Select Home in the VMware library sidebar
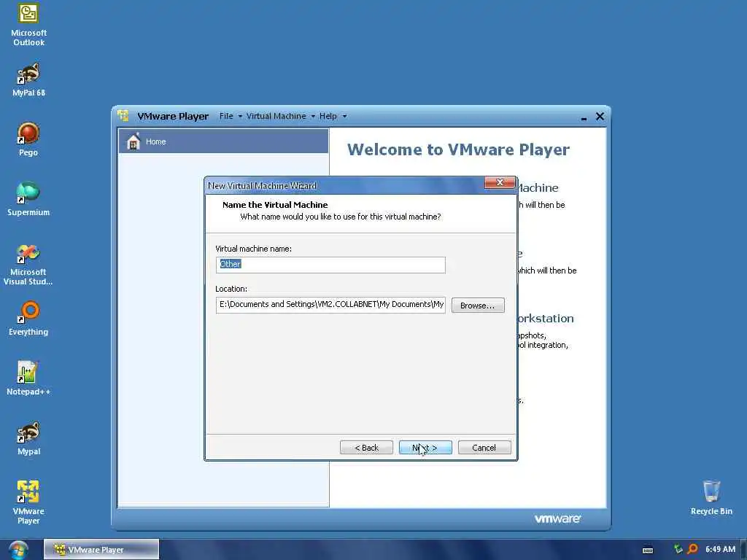This screenshot has width=747, height=560. click(x=223, y=141)
